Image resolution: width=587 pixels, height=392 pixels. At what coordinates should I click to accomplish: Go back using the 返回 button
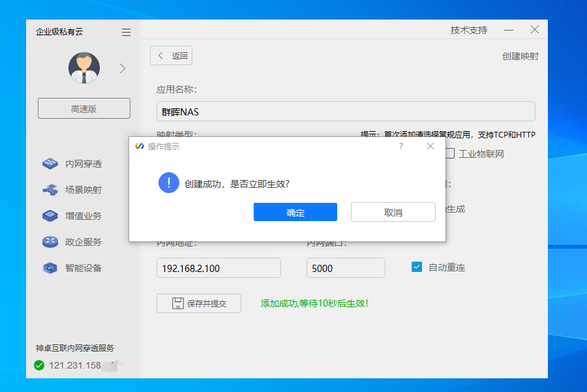tap(171, 55)
